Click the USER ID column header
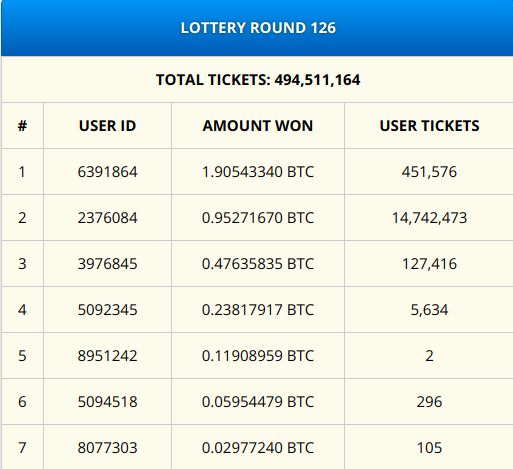 point(107,126)
